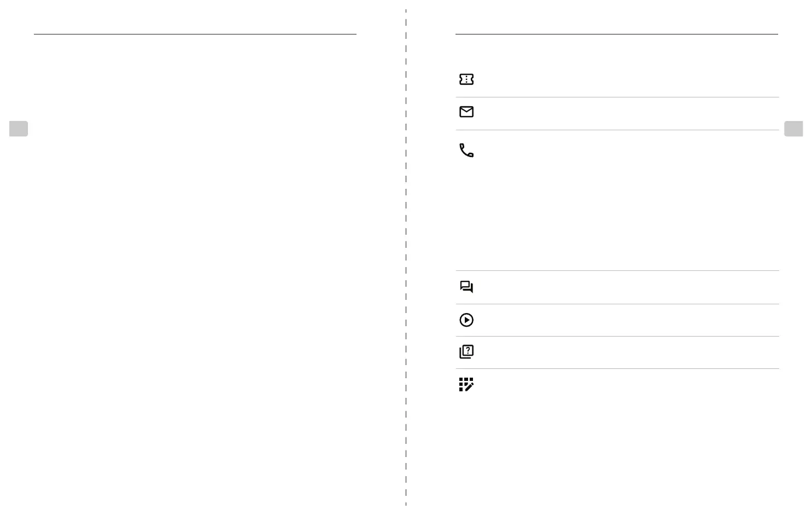Click the gray tab on right edge
The width and height of the screenshot is (812, 515).
tap(793, 129)
